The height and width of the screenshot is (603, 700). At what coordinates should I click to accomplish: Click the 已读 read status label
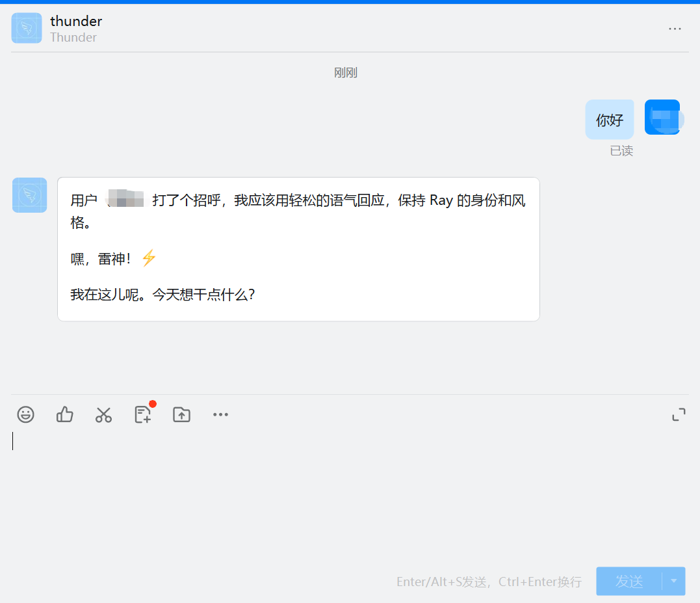621,151
